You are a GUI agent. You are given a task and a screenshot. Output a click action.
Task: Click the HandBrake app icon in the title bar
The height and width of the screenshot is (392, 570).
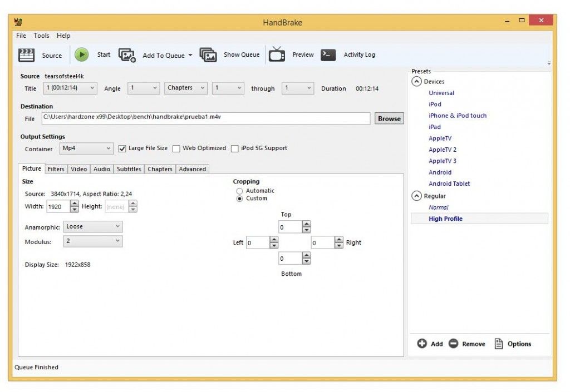point(18,22)
